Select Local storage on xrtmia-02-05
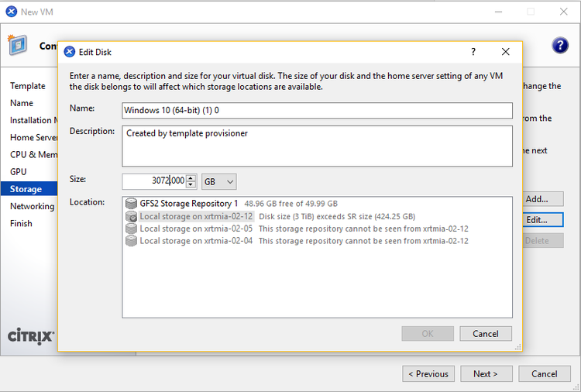The width and height of the screenshot is (581, 392). click(196, 229)
